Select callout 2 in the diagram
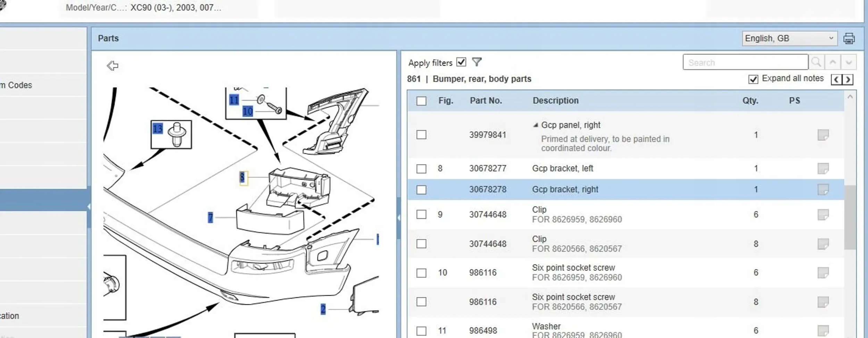 (x=323, y=309)
